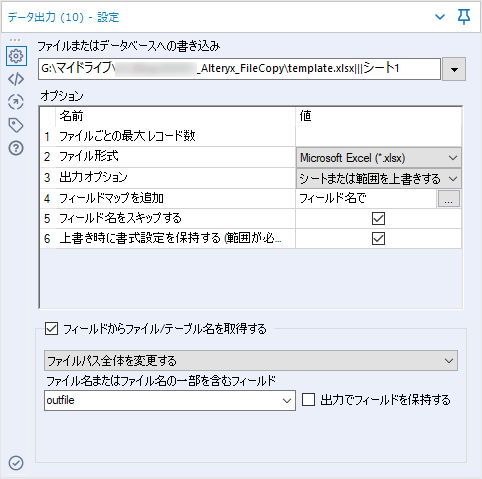Uncheck フィールドからファイル/テーブル名を取得する
Image resolution: width=482 pixels, height=479 pixels.
(51, 329)
